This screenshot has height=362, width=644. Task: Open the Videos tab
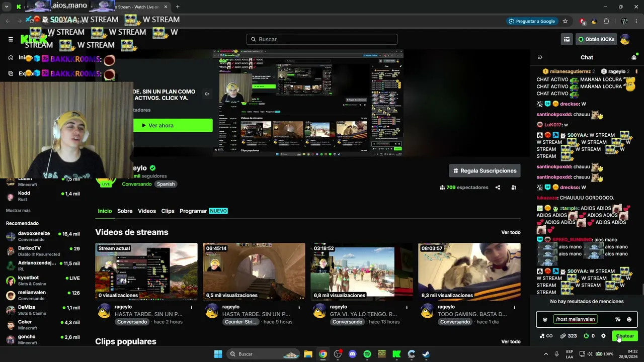(x=147, y=211)
